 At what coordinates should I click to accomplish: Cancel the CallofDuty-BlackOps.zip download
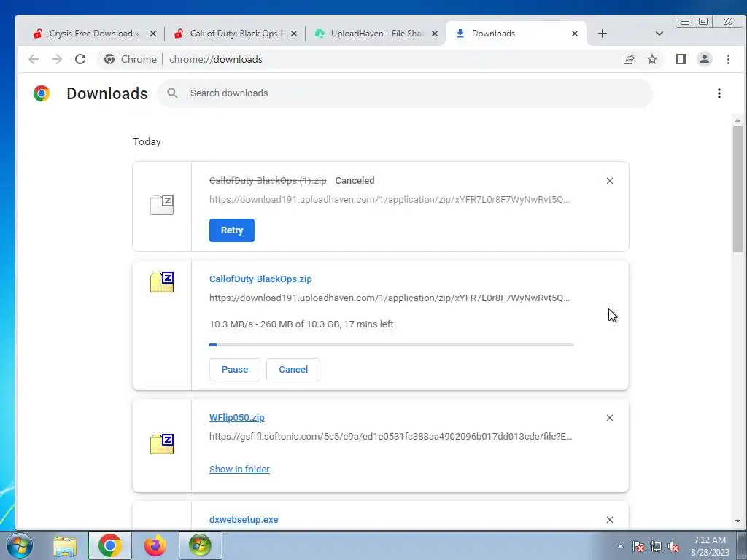pos(293,370)
